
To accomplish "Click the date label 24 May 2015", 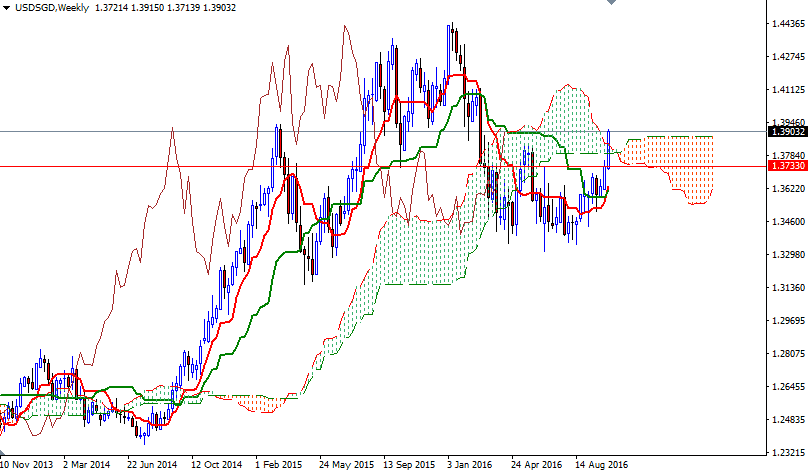I will 346,465.
